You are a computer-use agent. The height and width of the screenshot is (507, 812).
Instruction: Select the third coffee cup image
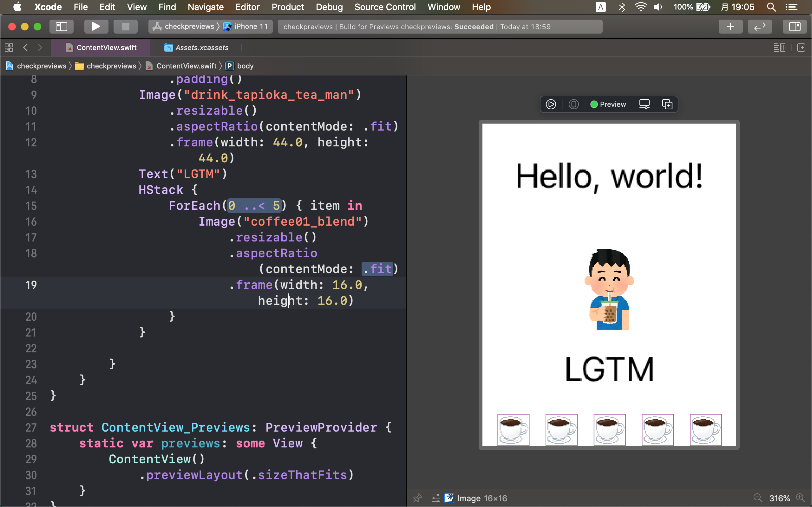(609, 430)
